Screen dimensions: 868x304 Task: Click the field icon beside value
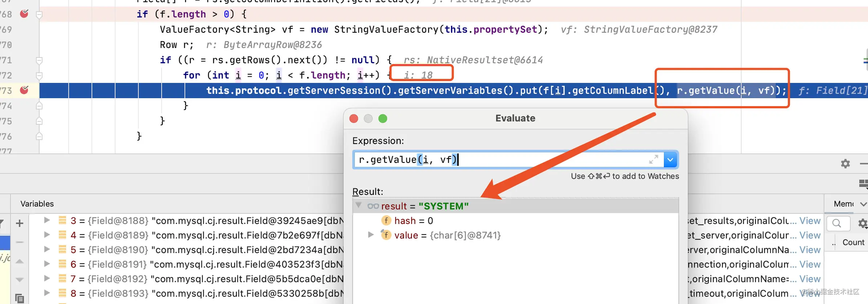pos(386,235)
